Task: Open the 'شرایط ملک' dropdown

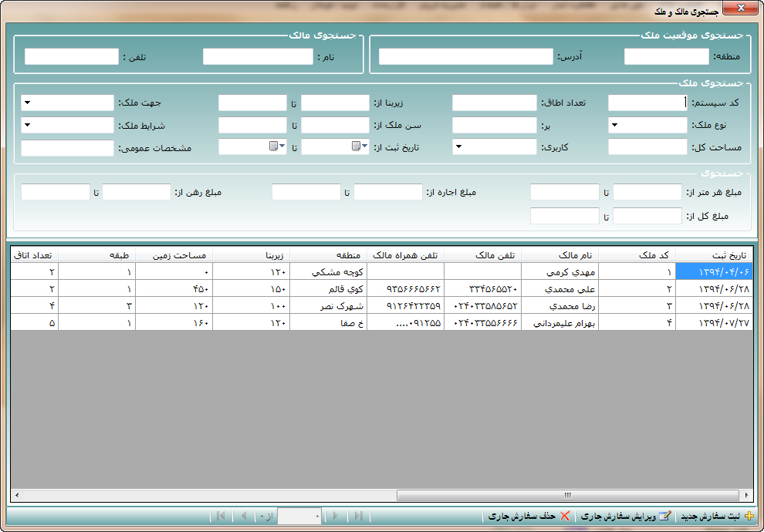Action: [x=27, y=125]
